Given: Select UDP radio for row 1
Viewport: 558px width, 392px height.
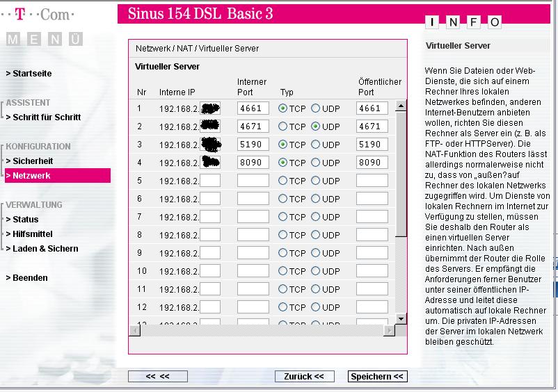Looking at the screenshot, I should (316, 108).
